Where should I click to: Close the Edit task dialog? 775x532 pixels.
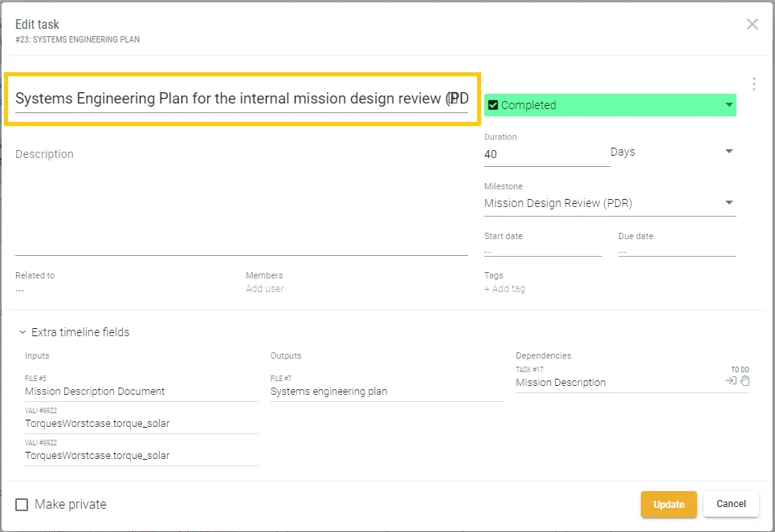(x=753, y=24)
